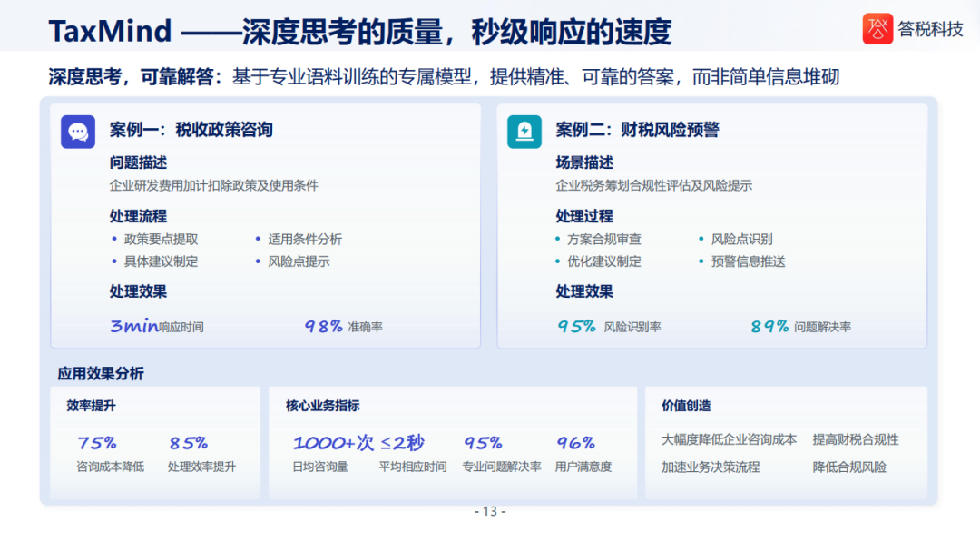Select the 场景描述 label

point(584,162)
